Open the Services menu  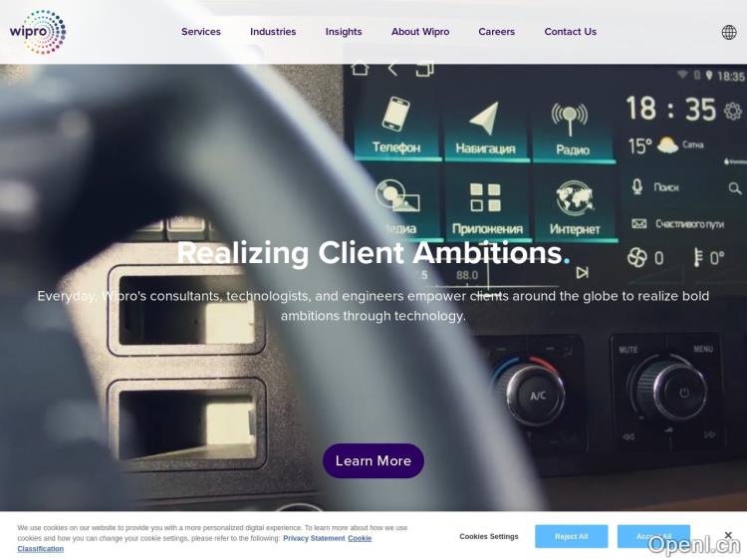pyautogui.click(x=200, y=32)
